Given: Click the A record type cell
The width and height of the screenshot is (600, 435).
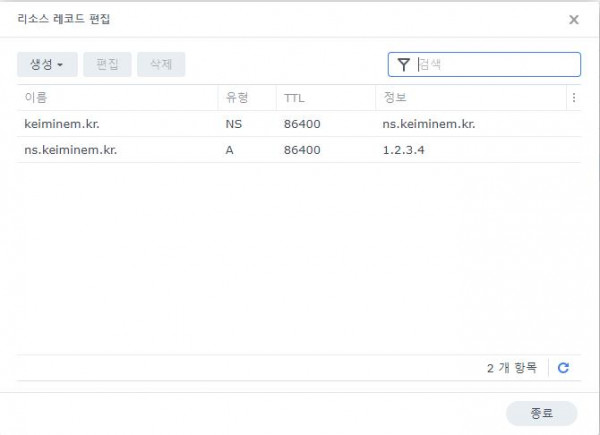Looking at the screenshot, I should (x=230, y=150).
